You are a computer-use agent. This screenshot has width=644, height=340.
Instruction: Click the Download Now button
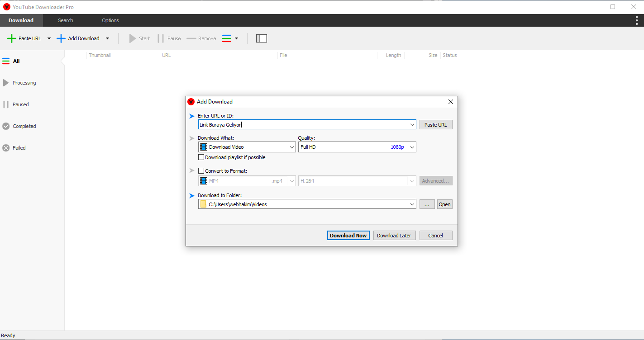348,236
